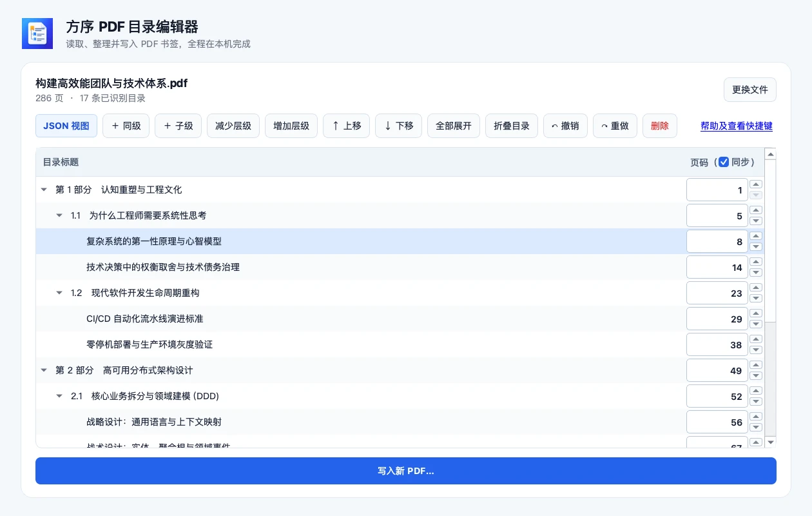
Task: Click the vertical scrollbar thumb
Action: 770,240
